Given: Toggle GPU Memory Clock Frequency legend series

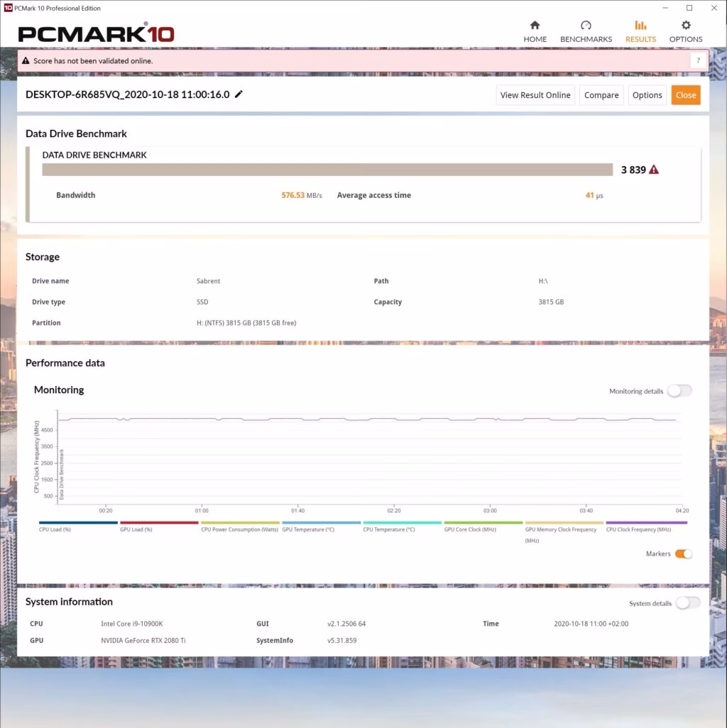Looking at the screenshot, I should tap(564, 531).
